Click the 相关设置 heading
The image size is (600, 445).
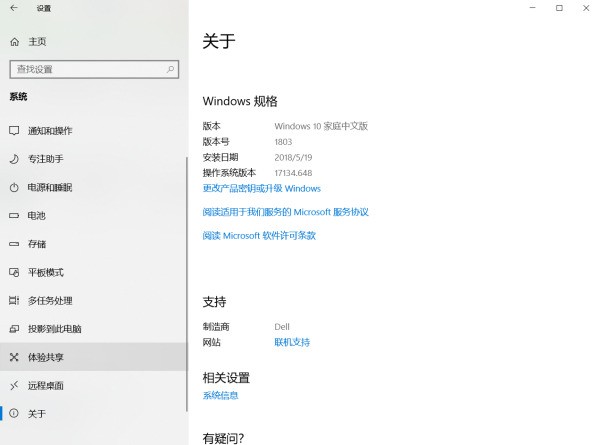pyautogui.click(x=226, y=378)
